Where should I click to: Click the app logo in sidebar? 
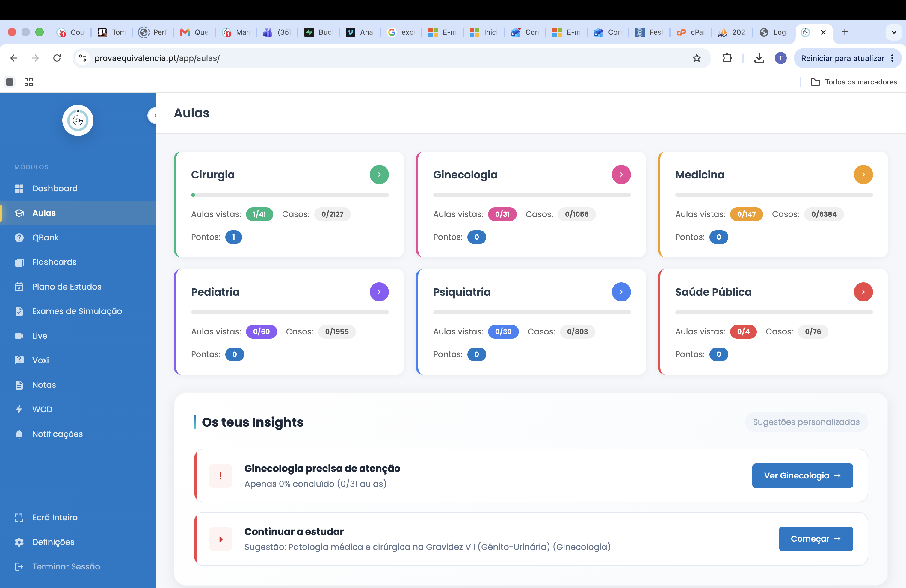tap(78, 120)
